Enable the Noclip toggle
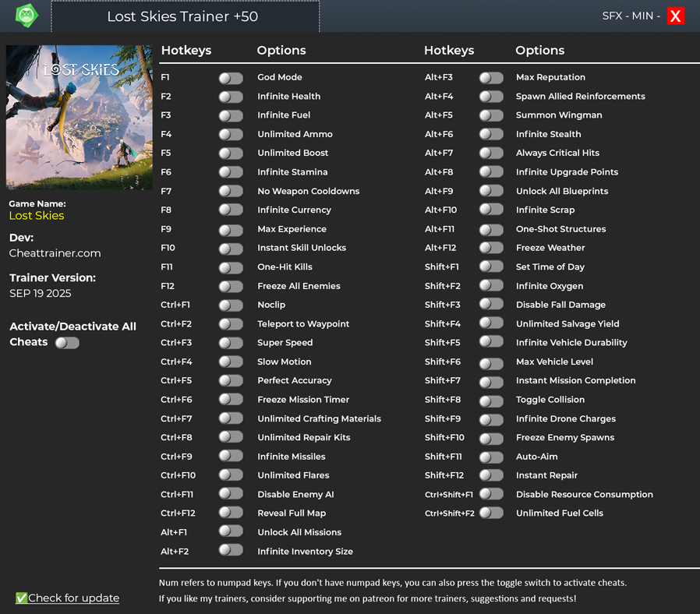This screenshot has width=700, height=614. (231, 305)
